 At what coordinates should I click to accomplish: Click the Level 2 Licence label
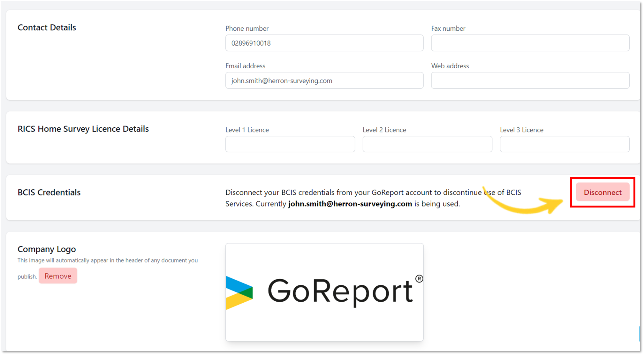[x=384, y=130]
